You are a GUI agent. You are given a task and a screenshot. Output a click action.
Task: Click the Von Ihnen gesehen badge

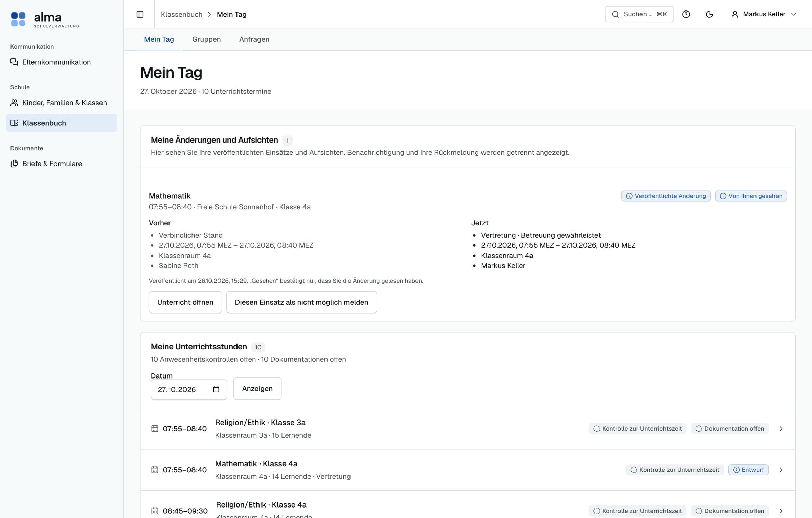point(751,196)
